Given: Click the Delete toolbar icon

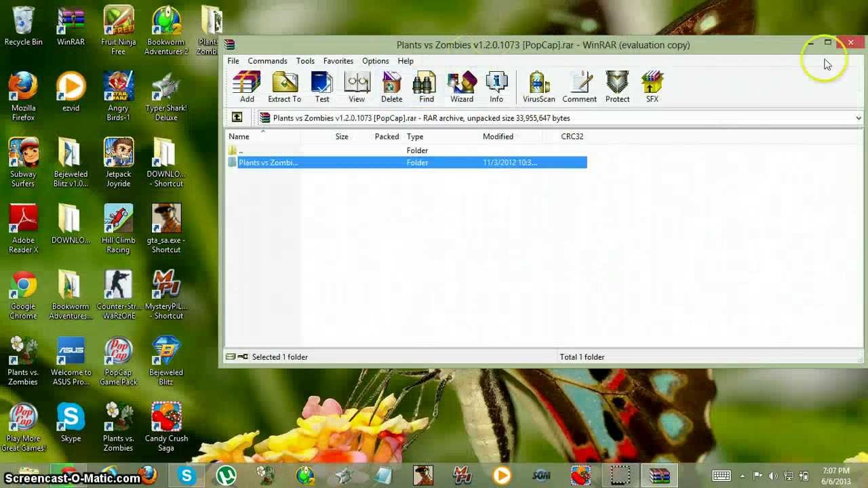Looking at the screenshot, I should 392,87.
